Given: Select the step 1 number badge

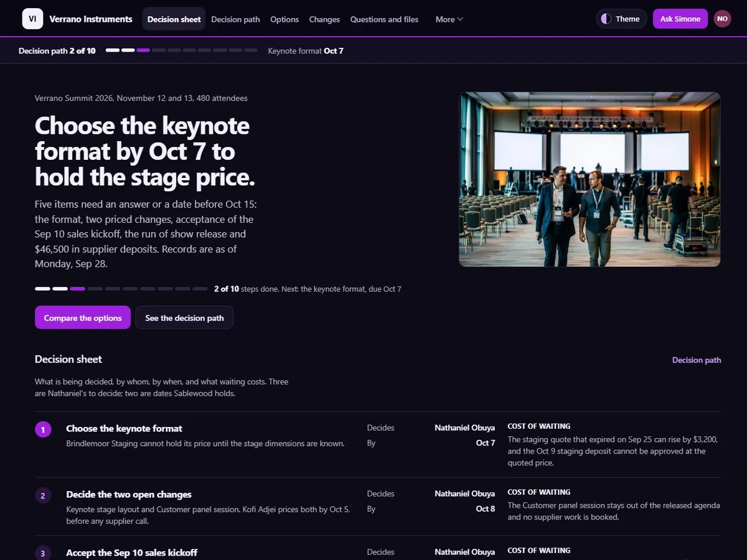Looking at the screenshot, I should pyautogui.click(x=43, y=429).
